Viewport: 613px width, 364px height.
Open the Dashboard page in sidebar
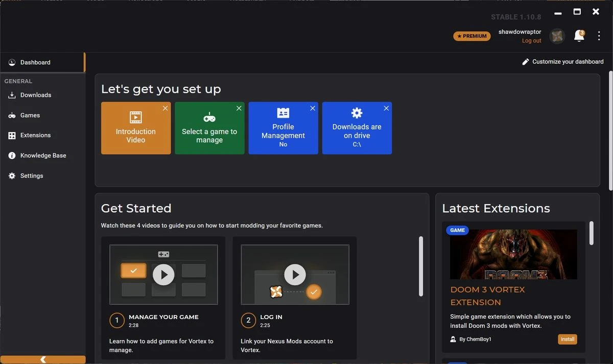[x=42, y=62]
